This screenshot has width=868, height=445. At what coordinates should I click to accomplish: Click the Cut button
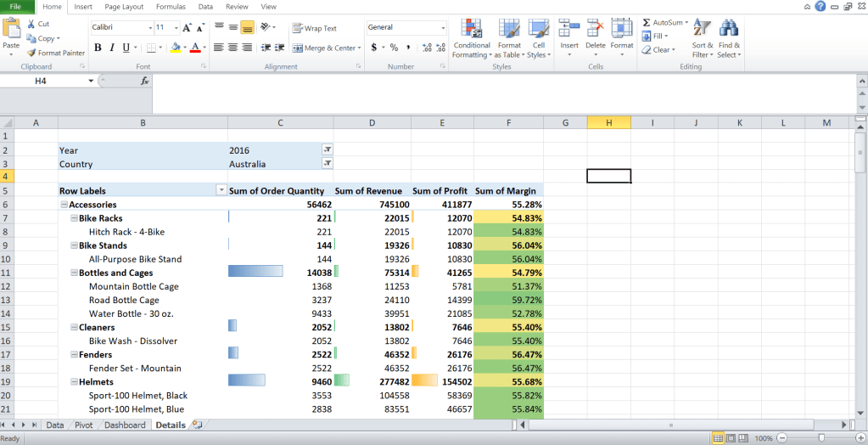(38, 24)
